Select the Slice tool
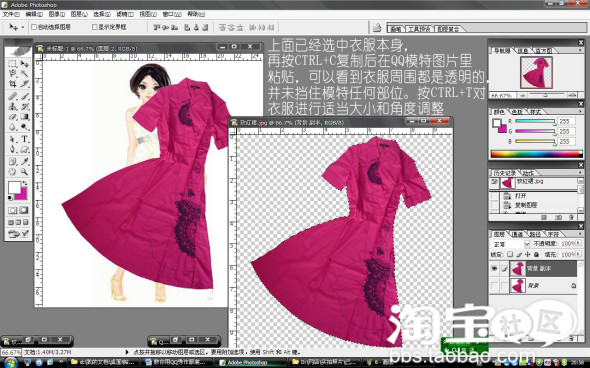The height and width of the screenshot is (368, 590). pyautogui.click(x=24, y=84)
